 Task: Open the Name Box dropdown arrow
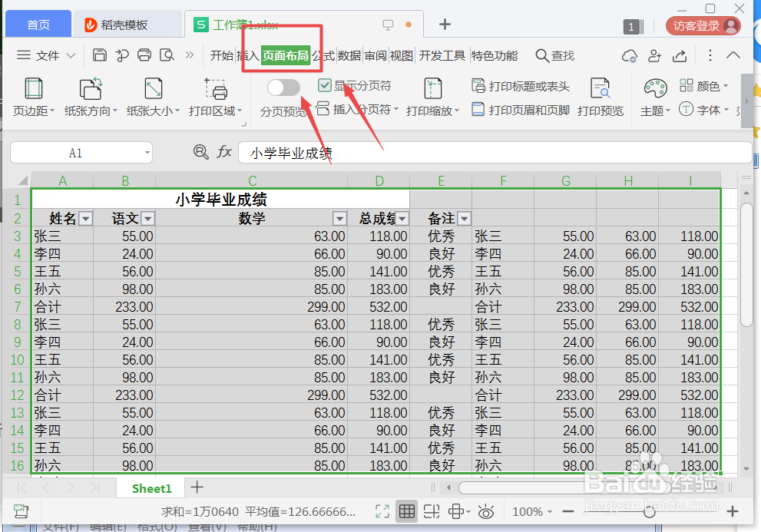147,153
